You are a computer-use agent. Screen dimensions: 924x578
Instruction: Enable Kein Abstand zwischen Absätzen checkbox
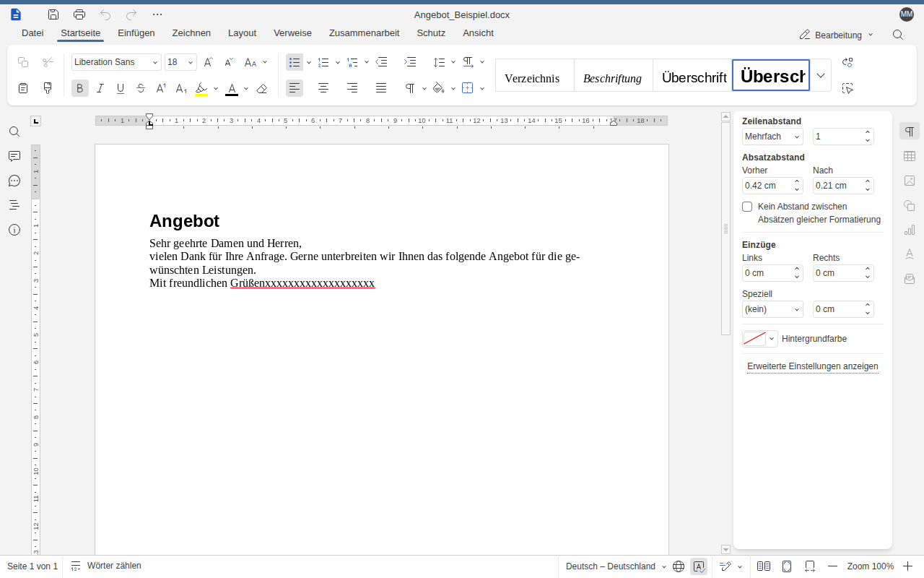[747, 207]
